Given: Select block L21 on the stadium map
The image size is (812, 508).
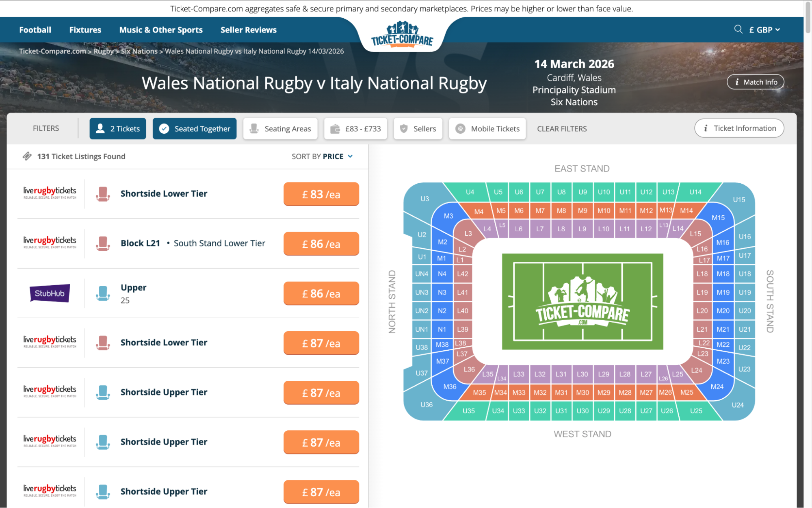Looking at the screenshot, I should 702,329.
